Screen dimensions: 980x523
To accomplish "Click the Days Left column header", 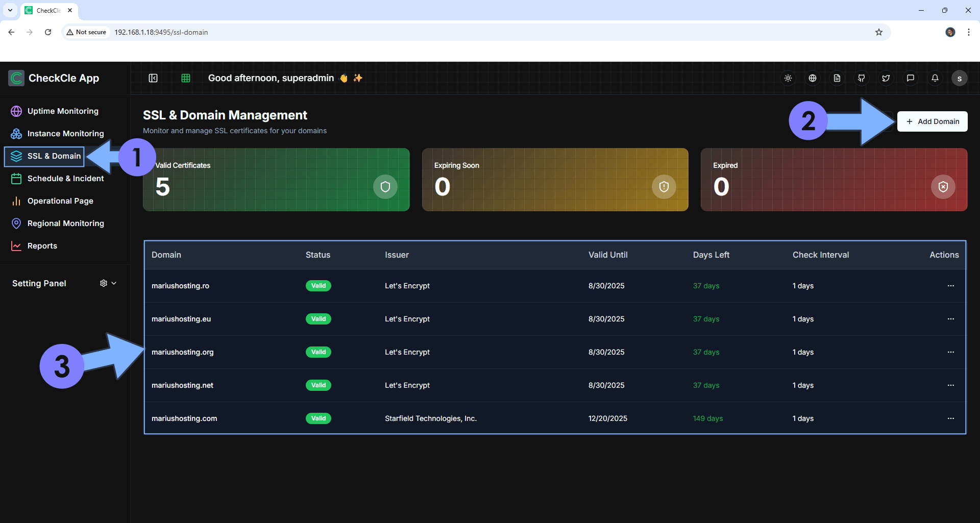I will click(711, 255).
